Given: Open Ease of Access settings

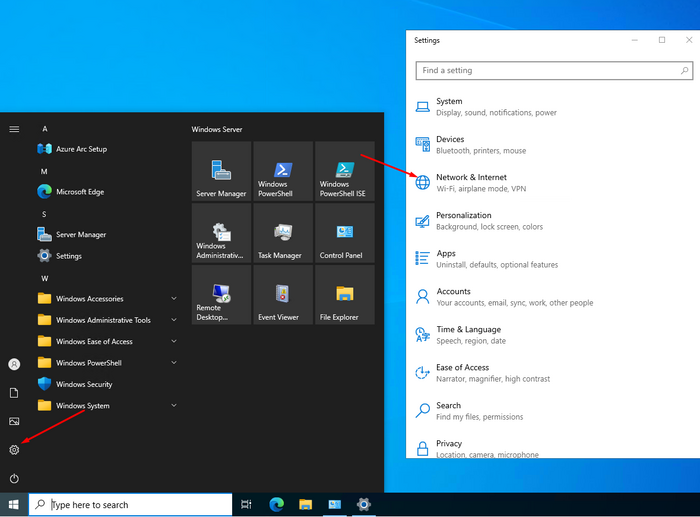Looking at the screenshot, I should click(553, 373).
